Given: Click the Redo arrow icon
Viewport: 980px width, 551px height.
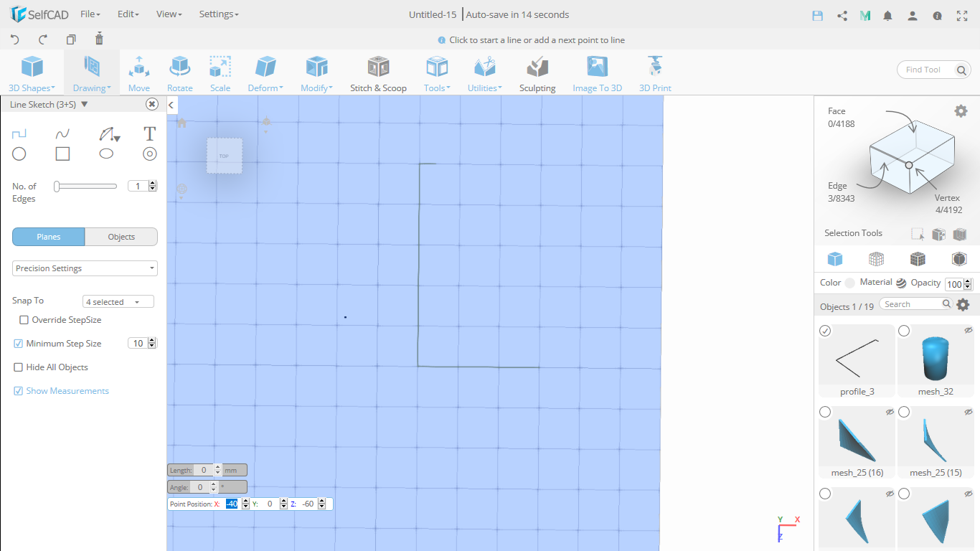Looking at the screenshot, I should click(x=43, y=39).
